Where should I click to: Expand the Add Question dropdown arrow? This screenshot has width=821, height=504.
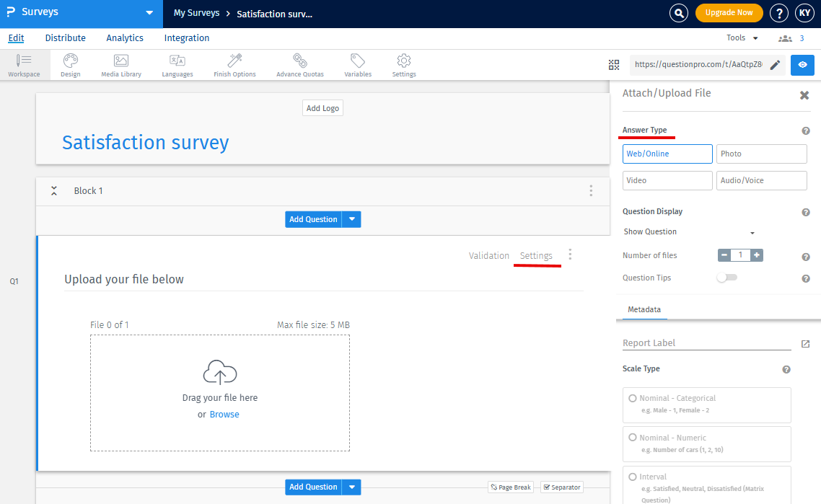(x=351, y=218)
